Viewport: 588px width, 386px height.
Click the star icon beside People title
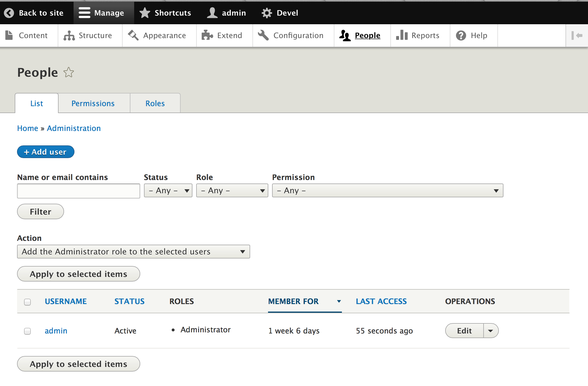[x=69, y=72]
